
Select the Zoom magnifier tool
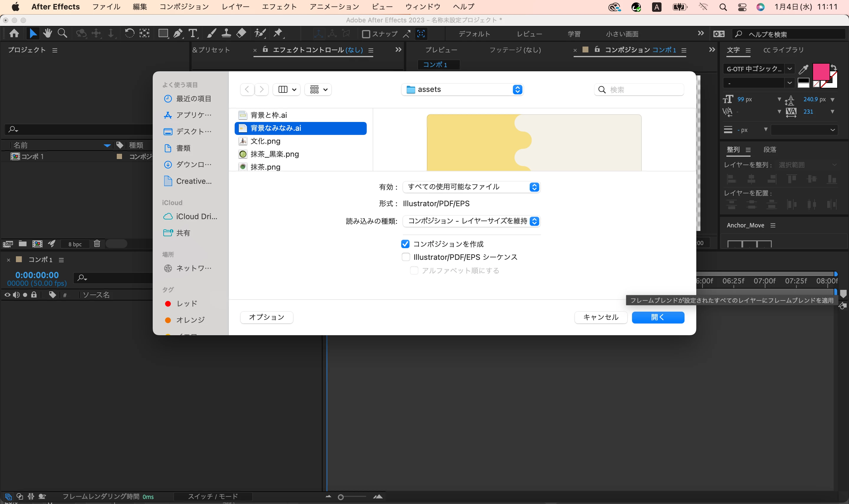(62, 33)
